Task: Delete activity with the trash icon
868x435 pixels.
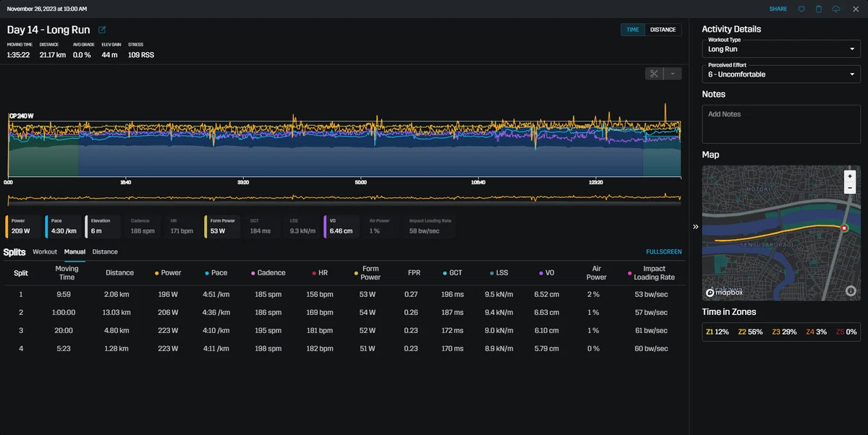Action: (x=819, y=9)
